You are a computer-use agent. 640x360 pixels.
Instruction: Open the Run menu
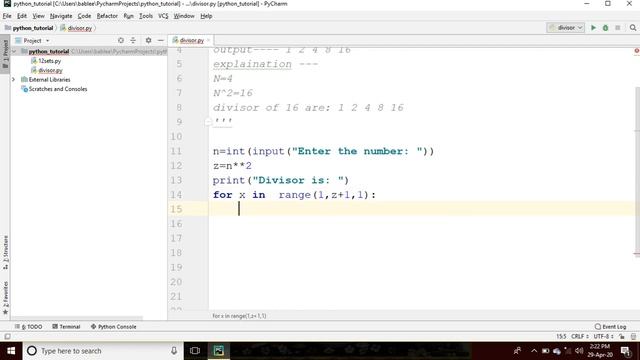[129, 16]
